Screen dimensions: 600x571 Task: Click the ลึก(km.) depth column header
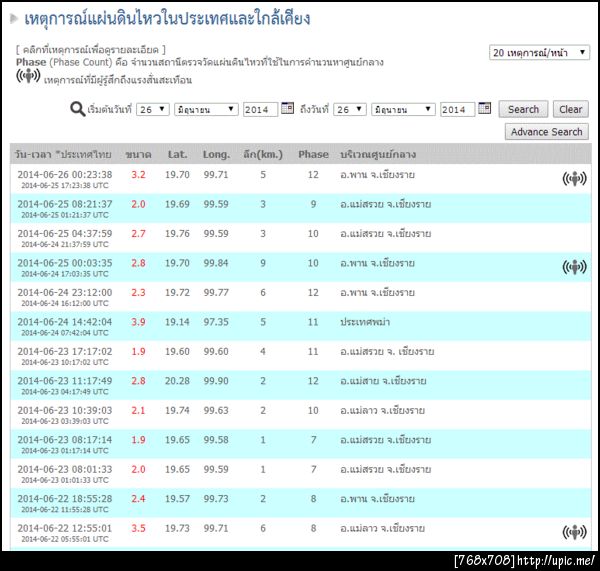click(x=263, y=154)
